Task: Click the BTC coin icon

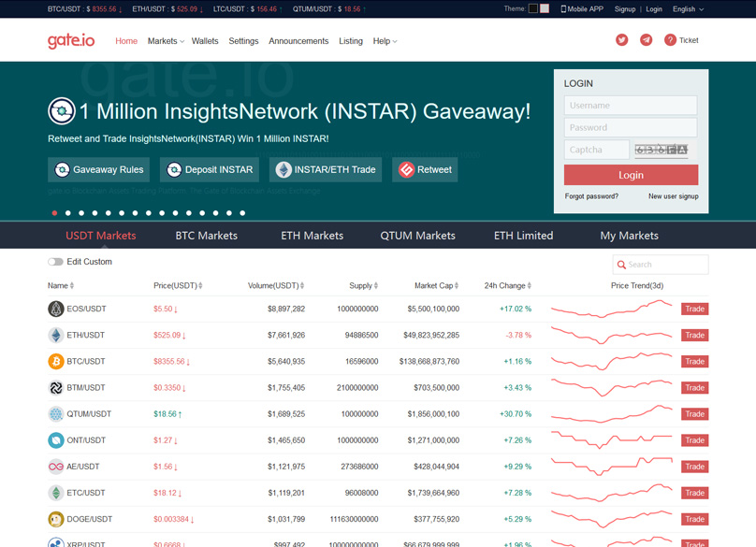Action: [56, 362]
